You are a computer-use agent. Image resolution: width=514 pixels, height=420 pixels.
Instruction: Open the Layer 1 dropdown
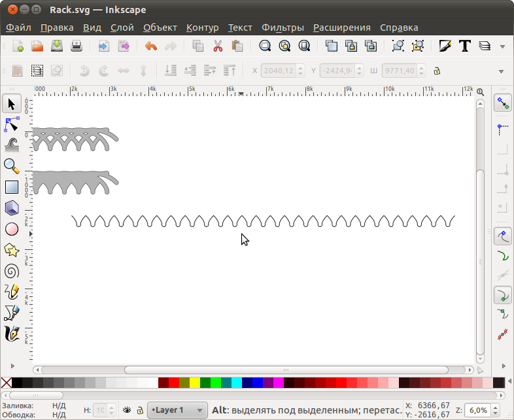[177, 410]
